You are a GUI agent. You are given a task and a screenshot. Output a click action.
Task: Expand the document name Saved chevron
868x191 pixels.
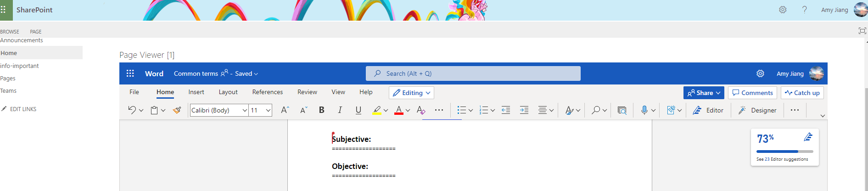coord(256,74)
